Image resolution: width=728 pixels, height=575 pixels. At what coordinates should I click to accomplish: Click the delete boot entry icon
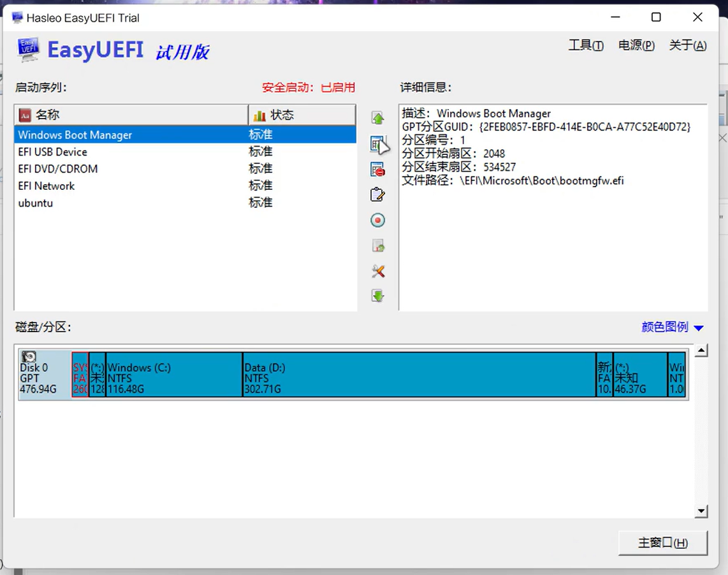click(x=378, y=170)
